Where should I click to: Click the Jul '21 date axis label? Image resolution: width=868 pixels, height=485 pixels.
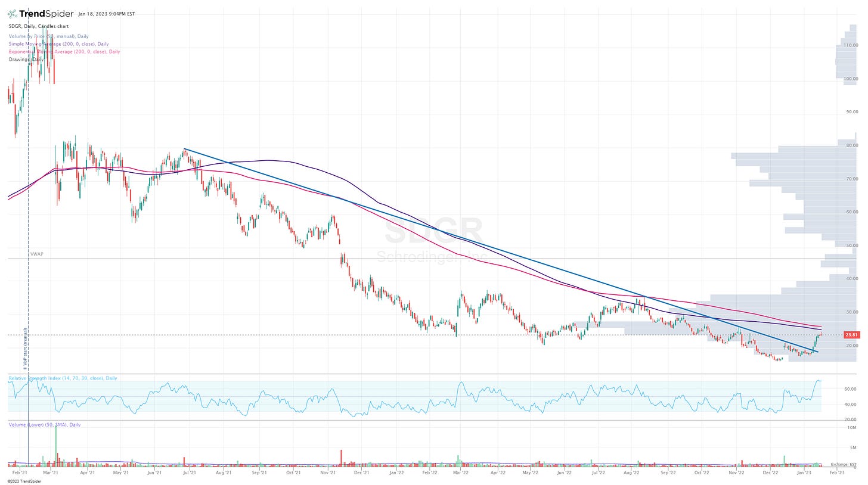pyautogui.click(x=190, y=472)
